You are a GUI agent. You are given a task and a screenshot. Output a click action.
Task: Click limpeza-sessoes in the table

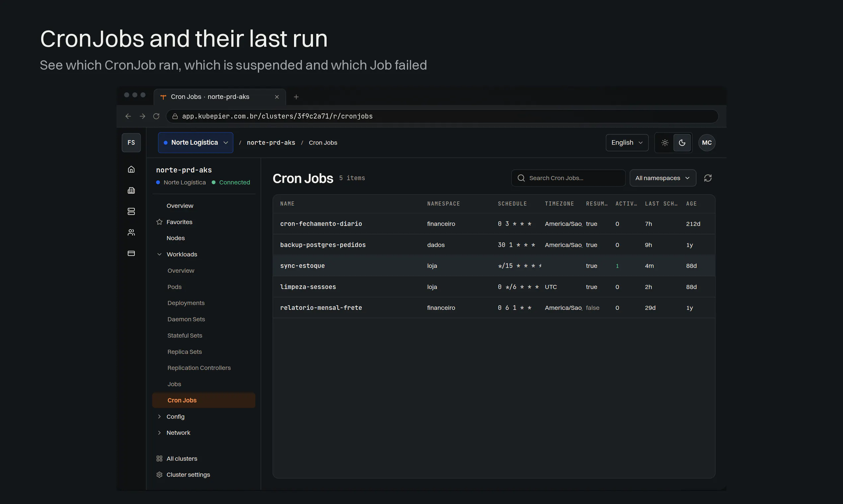(308, 287)
